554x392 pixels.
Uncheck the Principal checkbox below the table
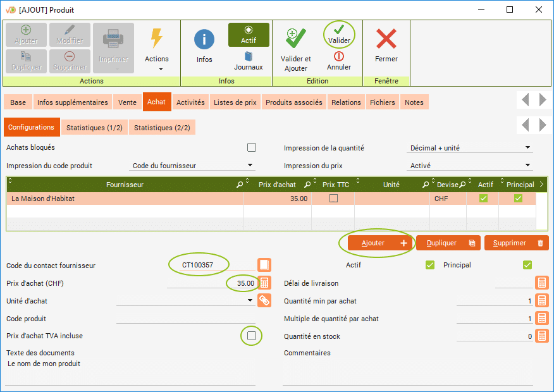(x=527, y=265)
